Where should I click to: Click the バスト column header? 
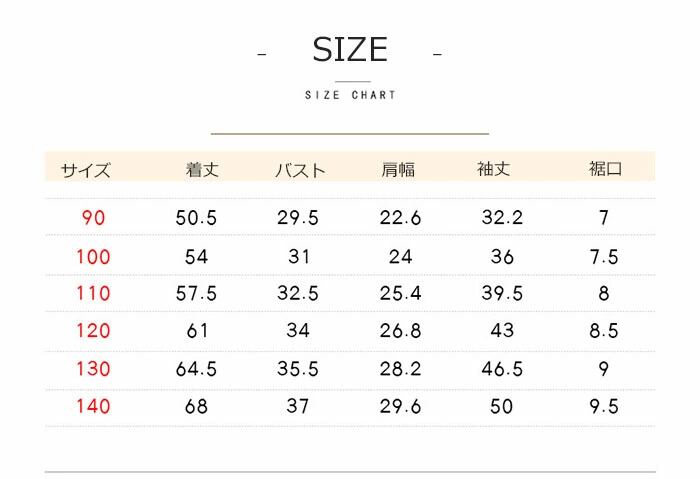(x=300, y=170)
